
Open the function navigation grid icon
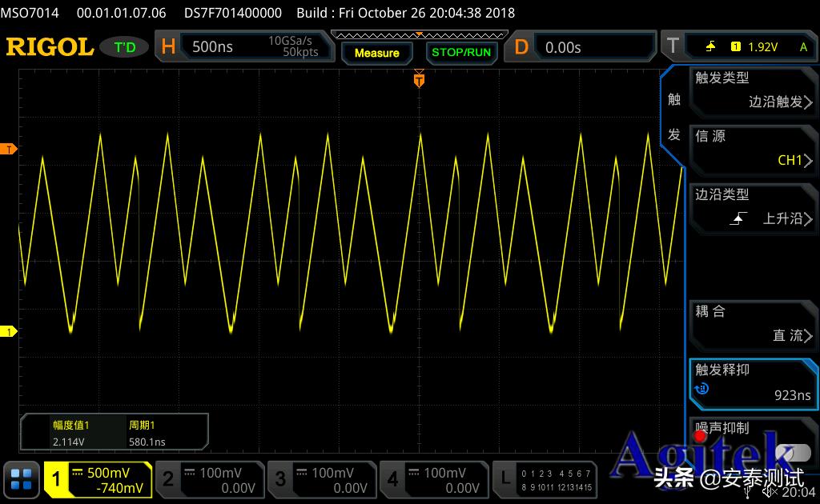pos(22,479)
